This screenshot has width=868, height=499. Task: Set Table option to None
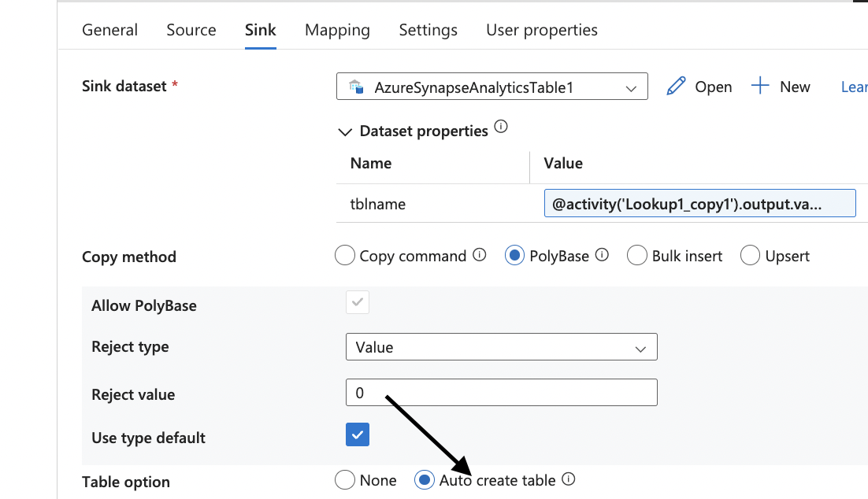345,480
